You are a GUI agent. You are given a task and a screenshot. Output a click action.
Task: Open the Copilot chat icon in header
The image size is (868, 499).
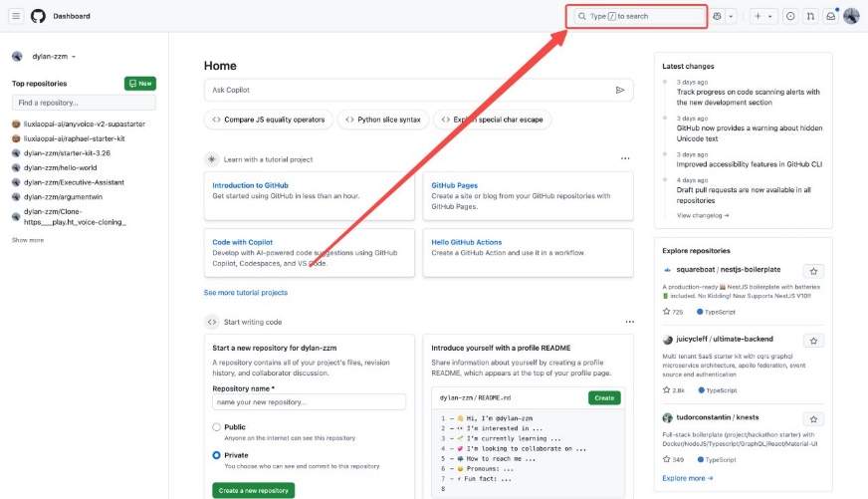click(717, 16)
